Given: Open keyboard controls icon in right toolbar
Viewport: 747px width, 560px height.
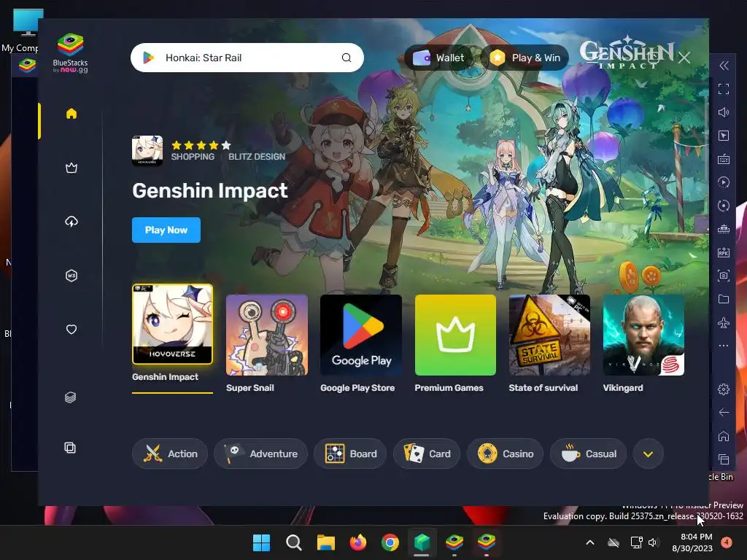Looking at the screenshot, I should point(724,159).
